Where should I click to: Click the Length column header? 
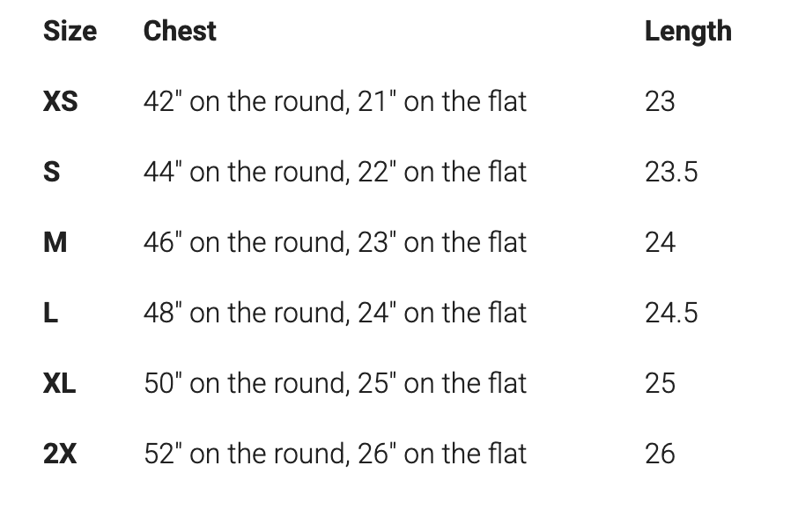tap(687, 32)
